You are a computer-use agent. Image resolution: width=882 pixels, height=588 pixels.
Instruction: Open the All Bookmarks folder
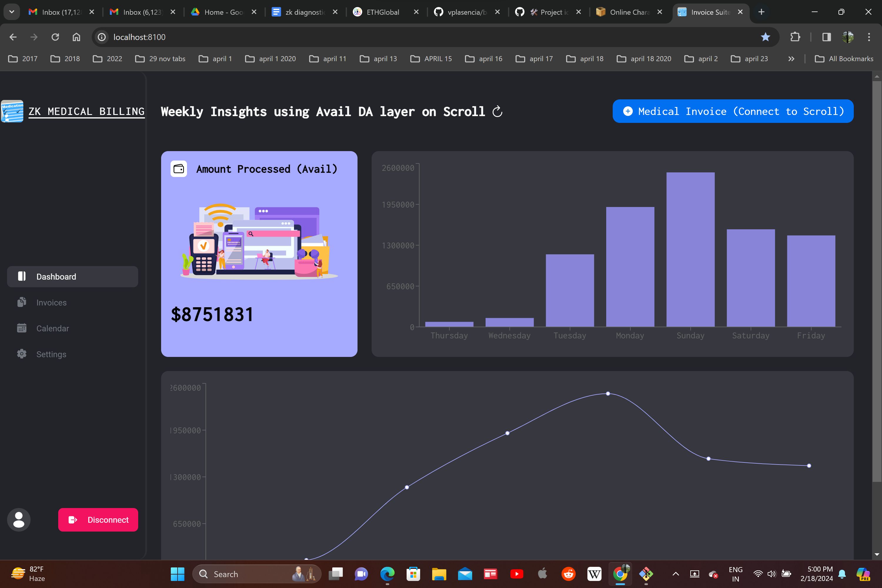point(844,59)
